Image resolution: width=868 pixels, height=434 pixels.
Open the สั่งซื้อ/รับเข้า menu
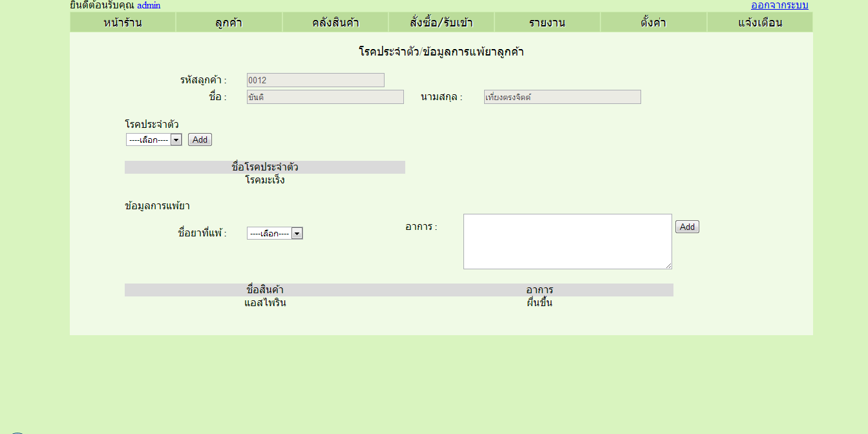click(x=441, y=23)
